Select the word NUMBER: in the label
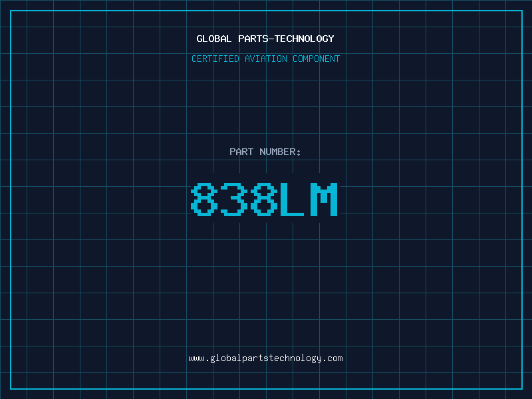The height and width of the screenshot is (399, 532). click(x=280, y=152)
